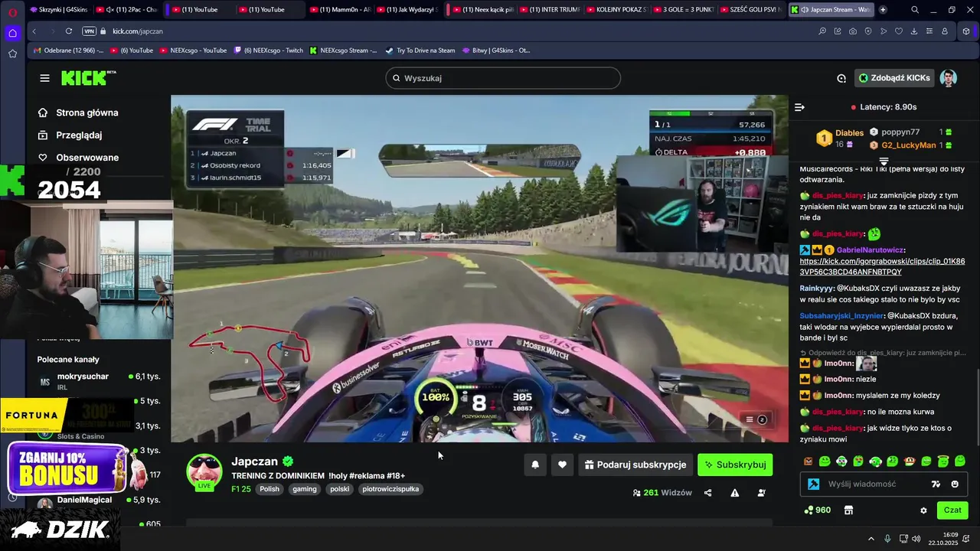This screenshot has height=551, width=980.
Task: Open the taskbar microphone icon
Action: (x=887, y=539)
